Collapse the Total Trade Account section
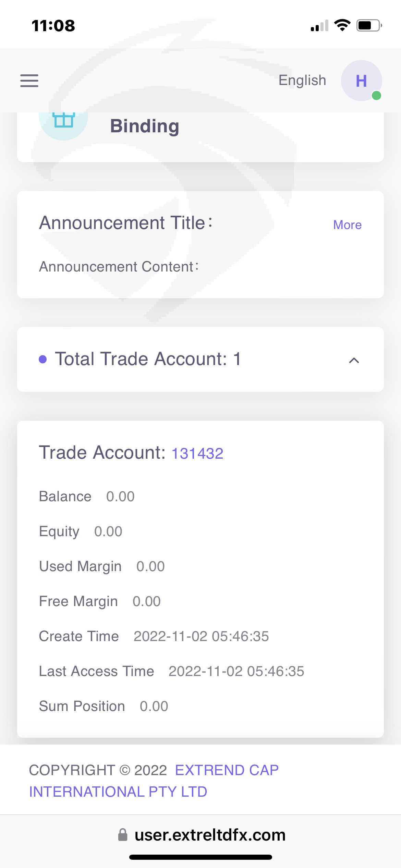 [x=354, y=360]
